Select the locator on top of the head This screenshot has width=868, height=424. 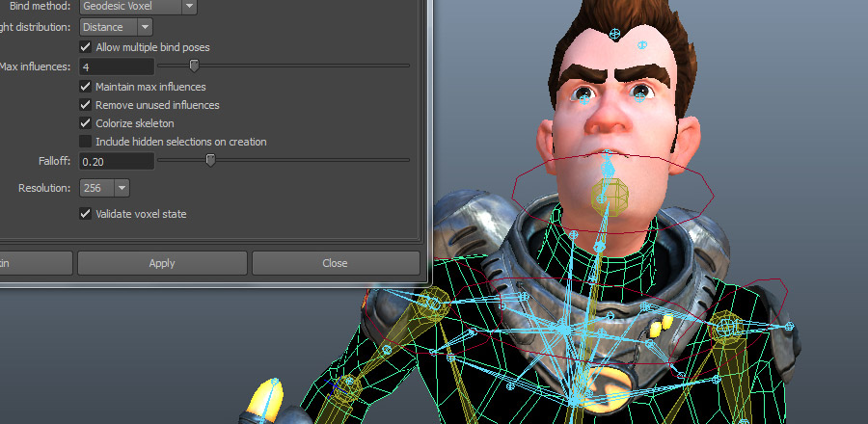pos(614,35)
